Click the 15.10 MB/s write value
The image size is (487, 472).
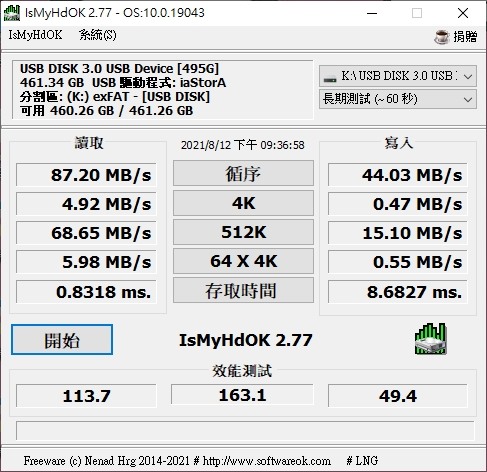[398, 233]
